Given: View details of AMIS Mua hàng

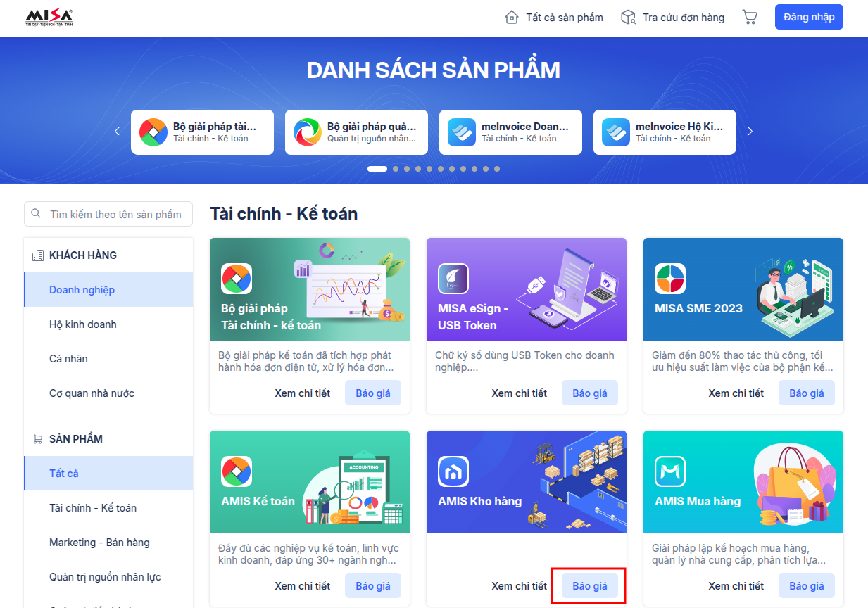Looking at the screenshot, I should (736, 586).
